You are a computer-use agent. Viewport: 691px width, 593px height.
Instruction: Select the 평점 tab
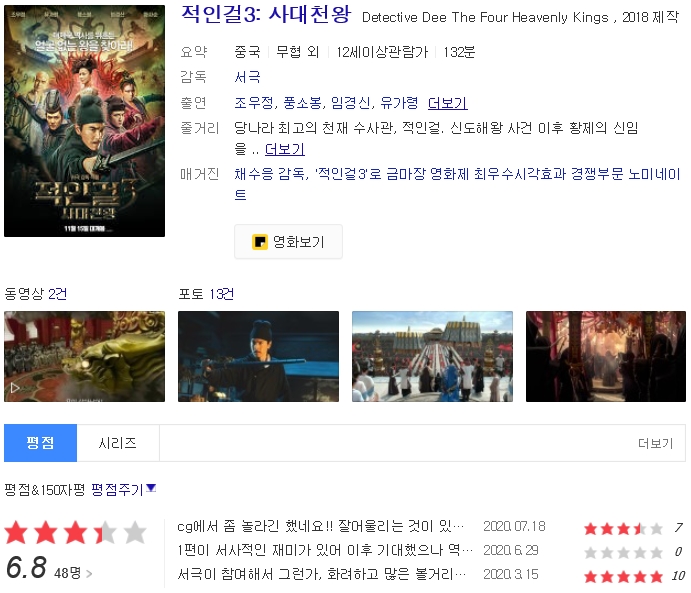[41, 443]
